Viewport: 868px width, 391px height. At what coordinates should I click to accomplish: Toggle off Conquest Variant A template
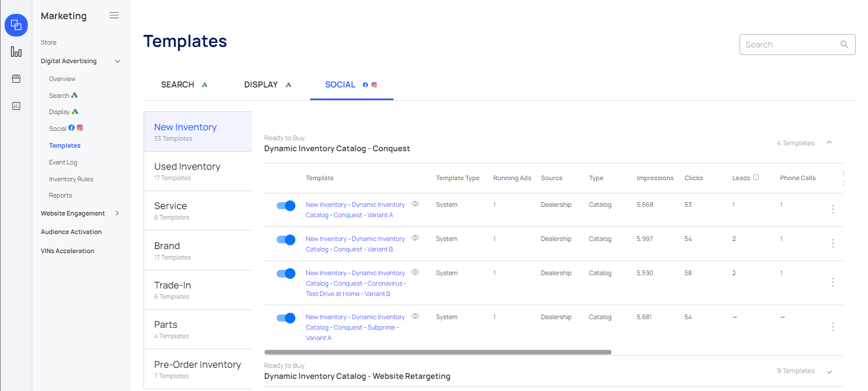coord(286,206)
